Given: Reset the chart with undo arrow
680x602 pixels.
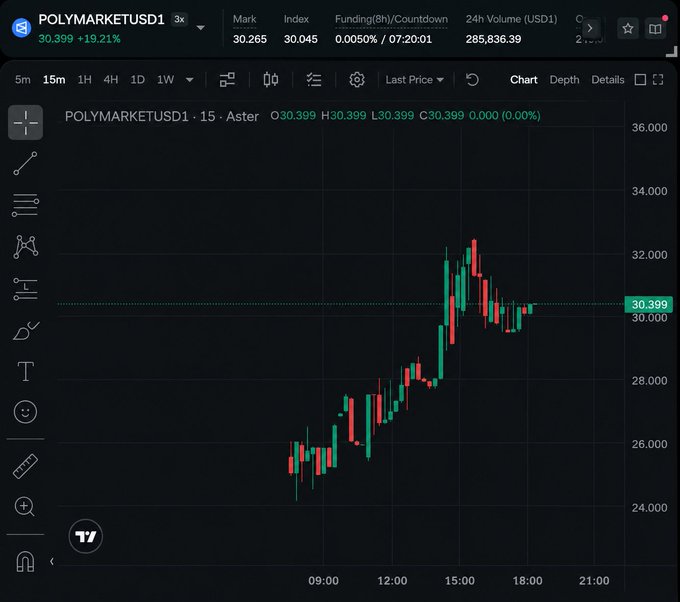Looking at the screenshot, I should tap(472, 80).
